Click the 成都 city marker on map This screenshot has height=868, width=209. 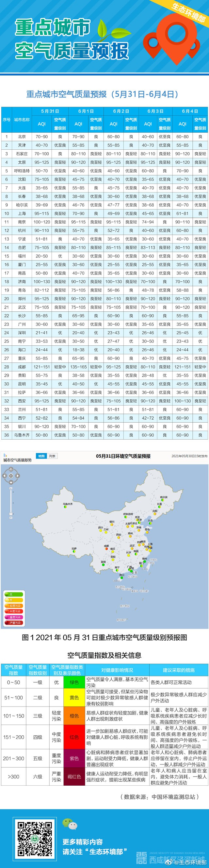tap(107, 549)
